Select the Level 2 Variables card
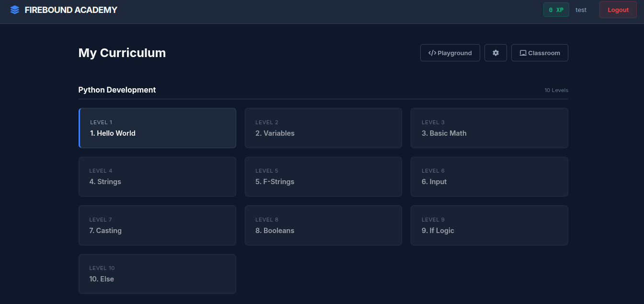 [323, 128]
